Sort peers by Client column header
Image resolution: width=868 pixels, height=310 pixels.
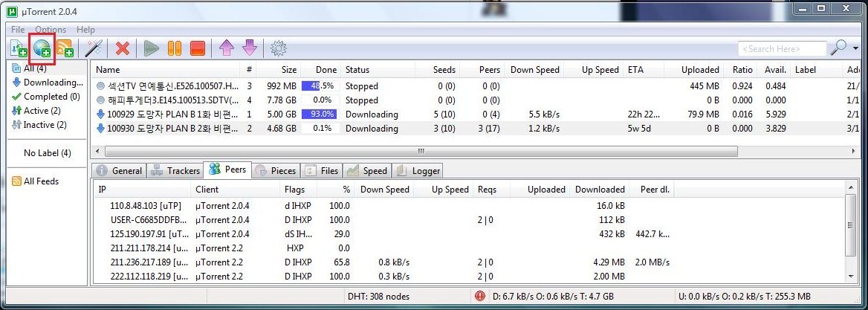point(236,190)
